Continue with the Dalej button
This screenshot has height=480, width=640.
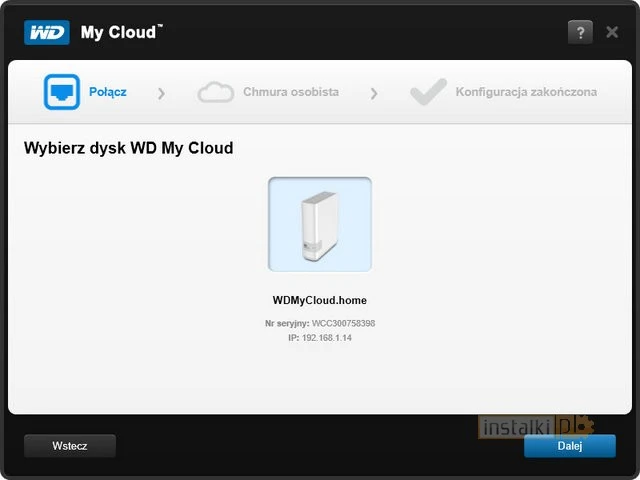[570, 446]
